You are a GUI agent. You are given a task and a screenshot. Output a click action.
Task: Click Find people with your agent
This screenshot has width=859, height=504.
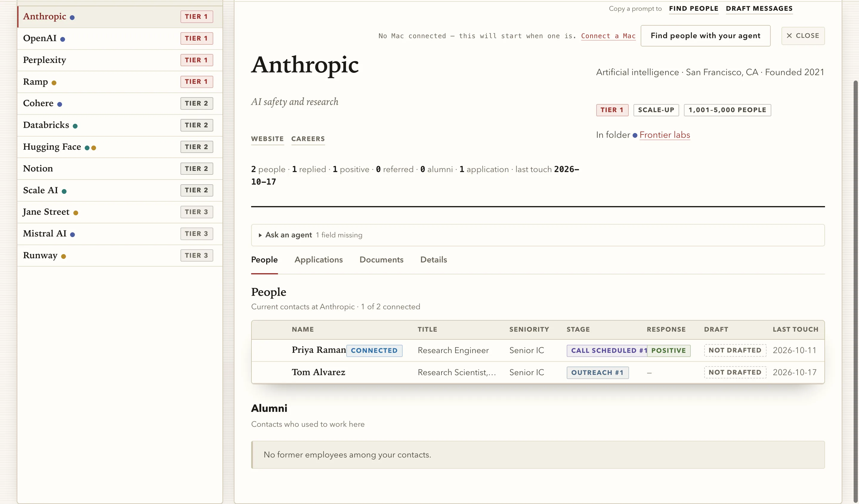click(705, 36)
